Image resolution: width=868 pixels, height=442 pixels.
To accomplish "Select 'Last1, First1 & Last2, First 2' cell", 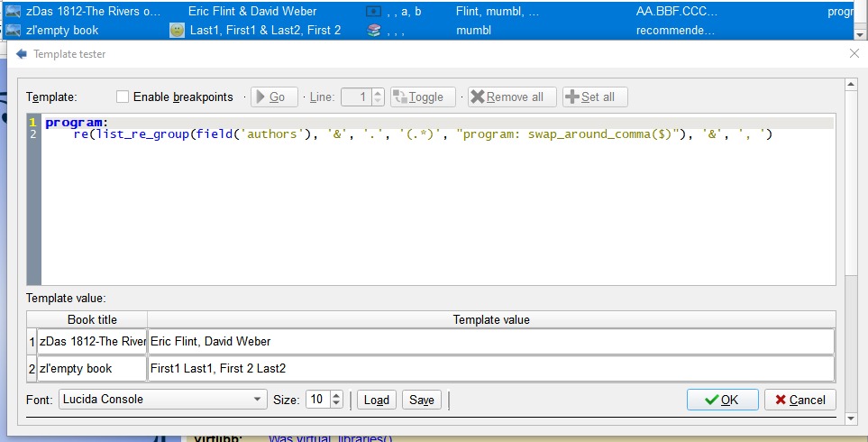I will pyautogui.click(x=265, y=30).
